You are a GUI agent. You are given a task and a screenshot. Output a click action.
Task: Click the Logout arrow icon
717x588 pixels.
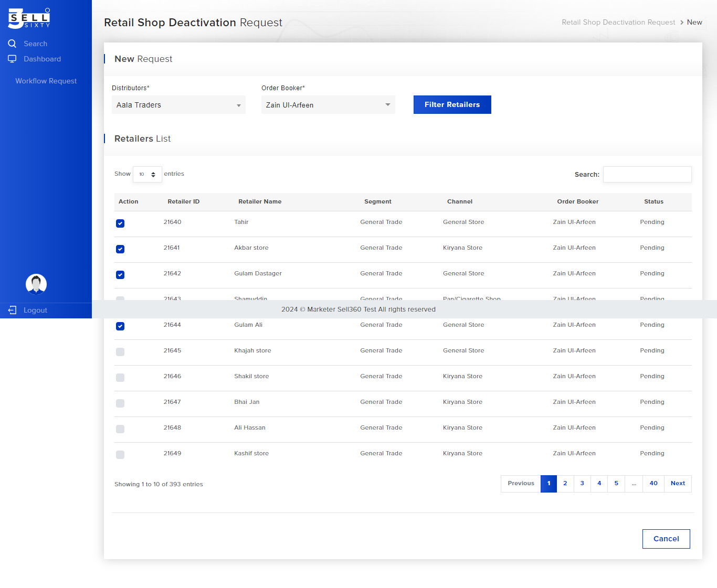pos(12,310)
